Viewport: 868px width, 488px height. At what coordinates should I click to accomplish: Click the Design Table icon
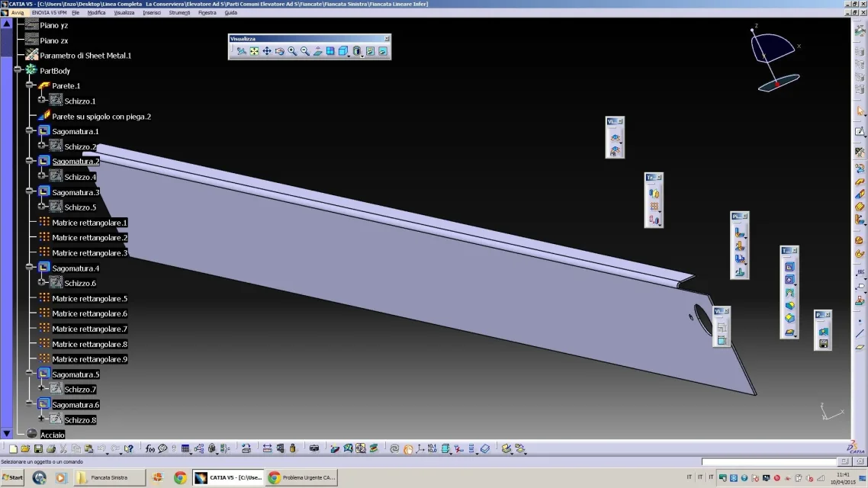185,448
